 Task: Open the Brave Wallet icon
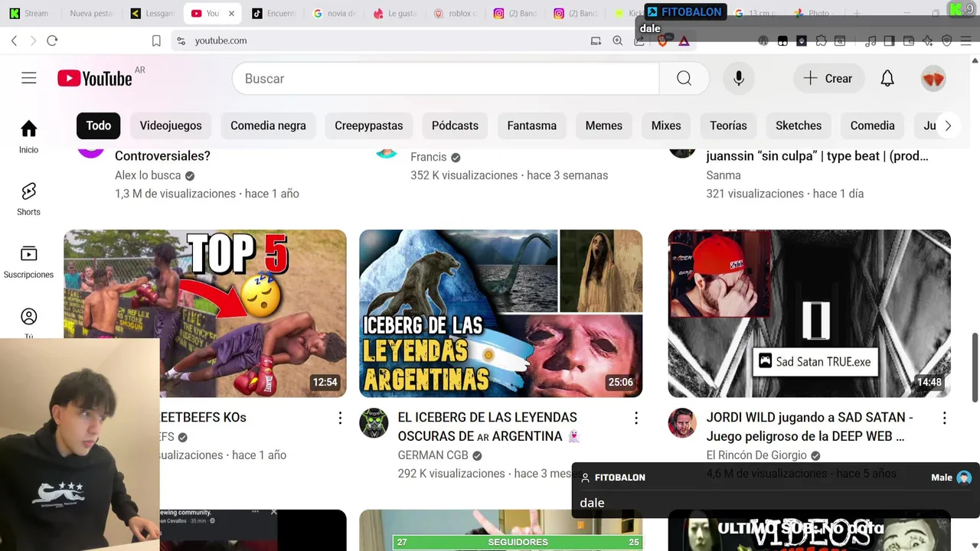click(909, 41)
